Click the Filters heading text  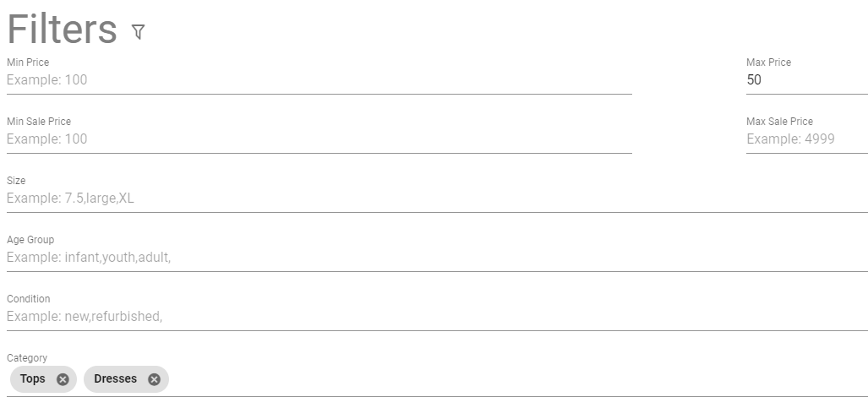coord(62,29)
